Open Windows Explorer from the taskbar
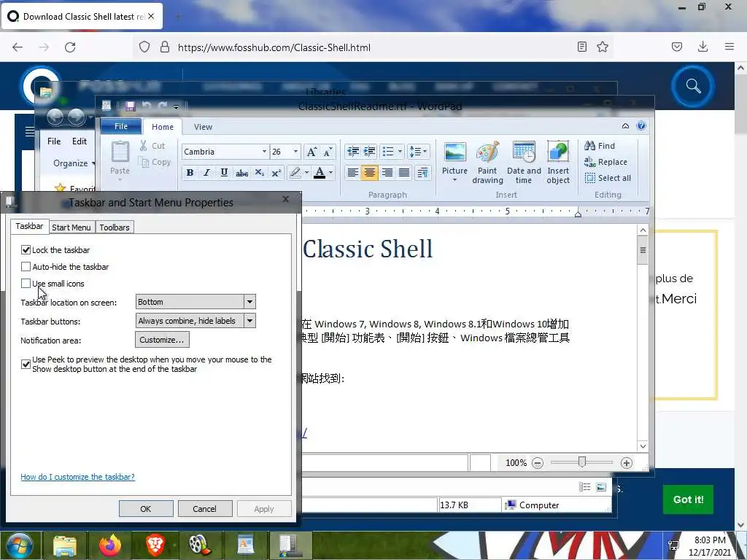 point(64,545)
